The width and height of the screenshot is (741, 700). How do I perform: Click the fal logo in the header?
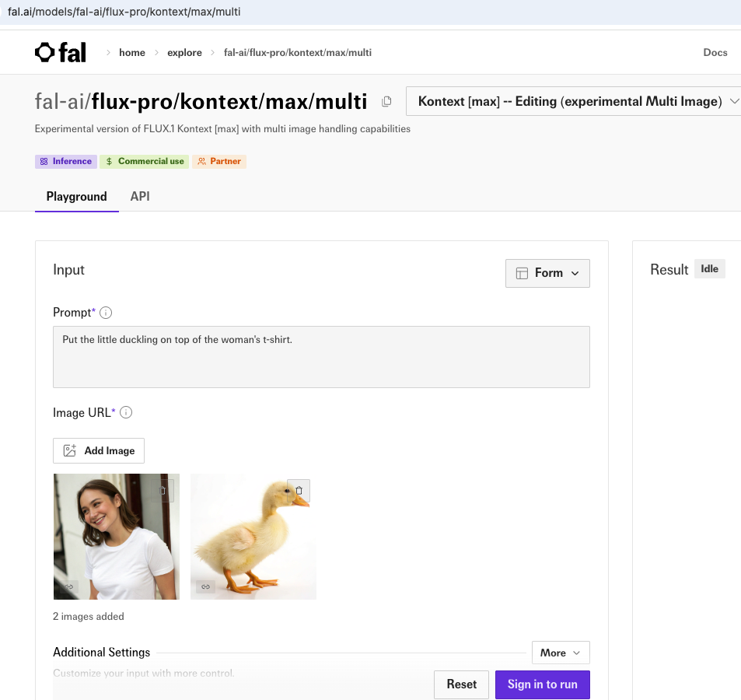(x=61, y=52)
